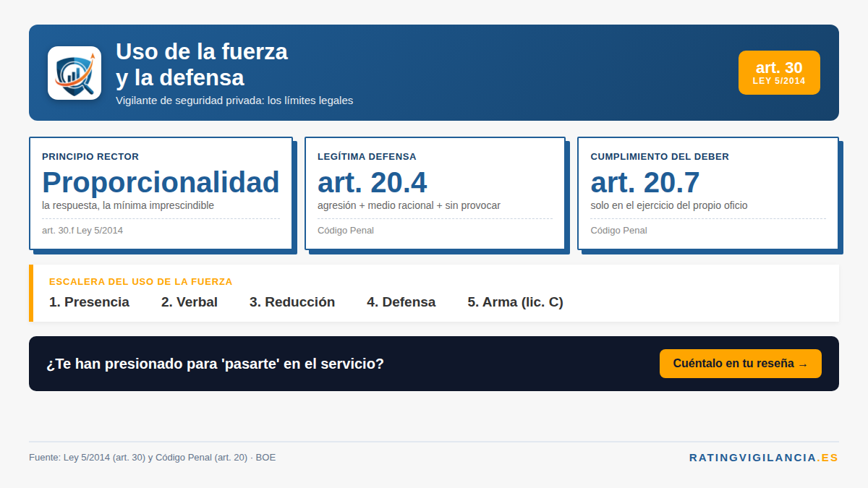Click the 'PRINCIPIO RECTOR' card label
This screenshot has height=488, width=868.
click(90, 156)
